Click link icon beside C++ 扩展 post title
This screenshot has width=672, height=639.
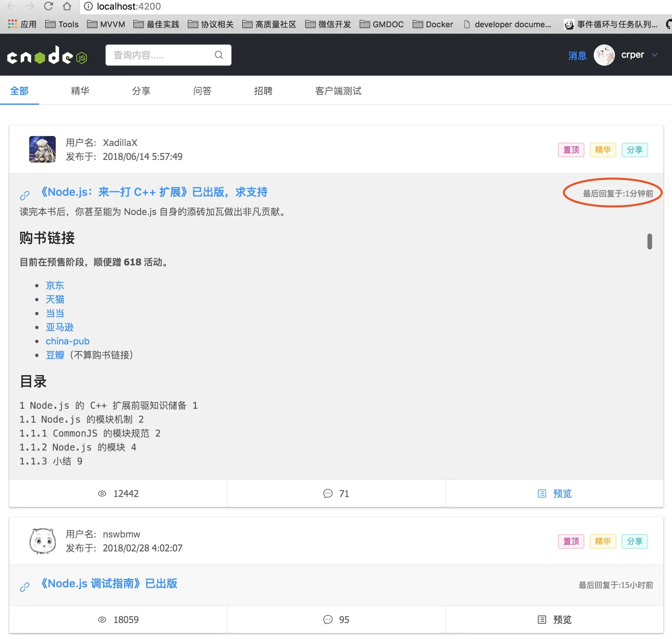pyautogui.click(x=25, y=195)
